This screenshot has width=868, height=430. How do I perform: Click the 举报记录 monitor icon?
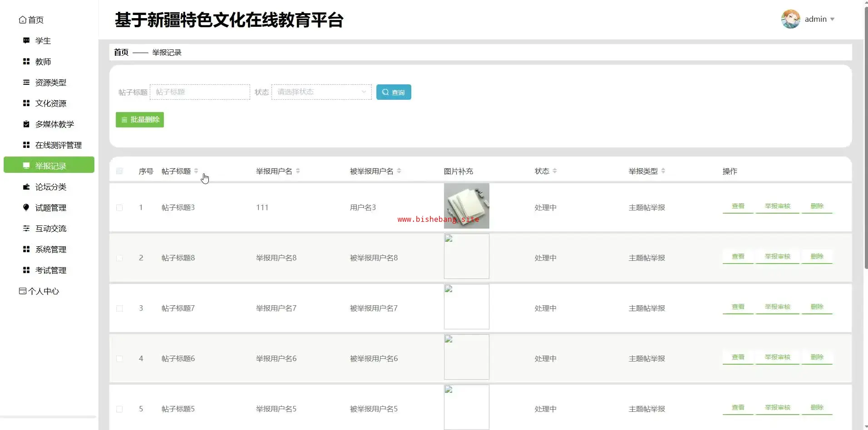point(26,166)
